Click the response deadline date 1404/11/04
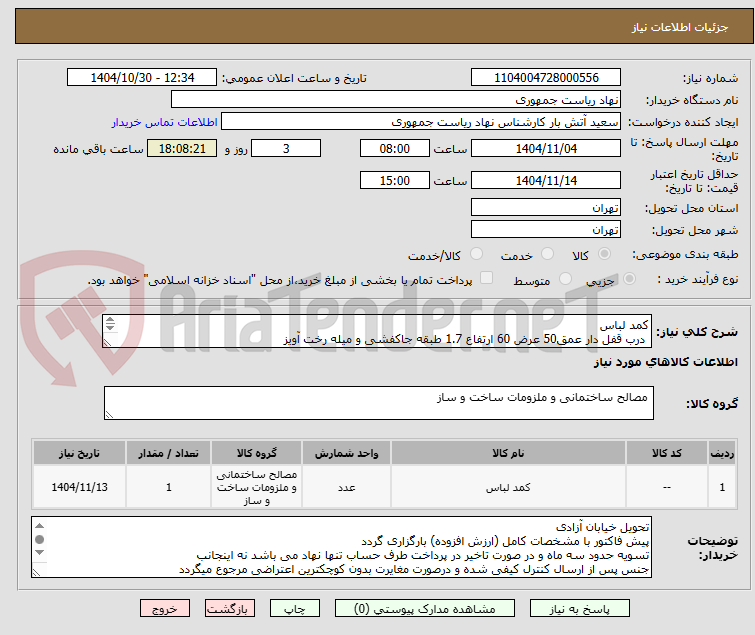755x635 pixels. click(x=546, y=148)
